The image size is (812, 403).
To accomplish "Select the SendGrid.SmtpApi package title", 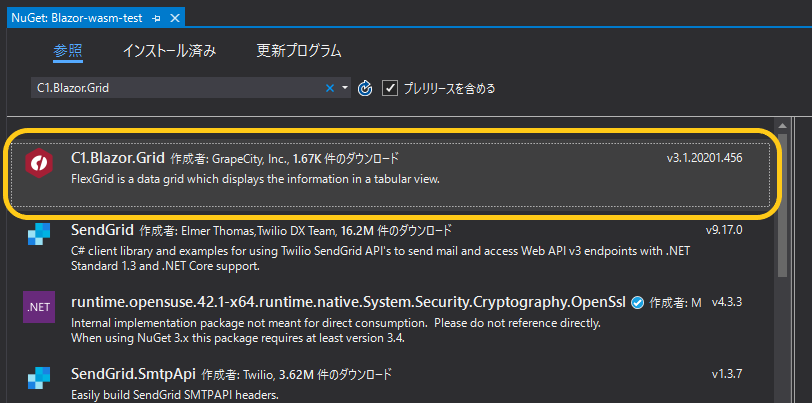I will [x=133, y=373].
